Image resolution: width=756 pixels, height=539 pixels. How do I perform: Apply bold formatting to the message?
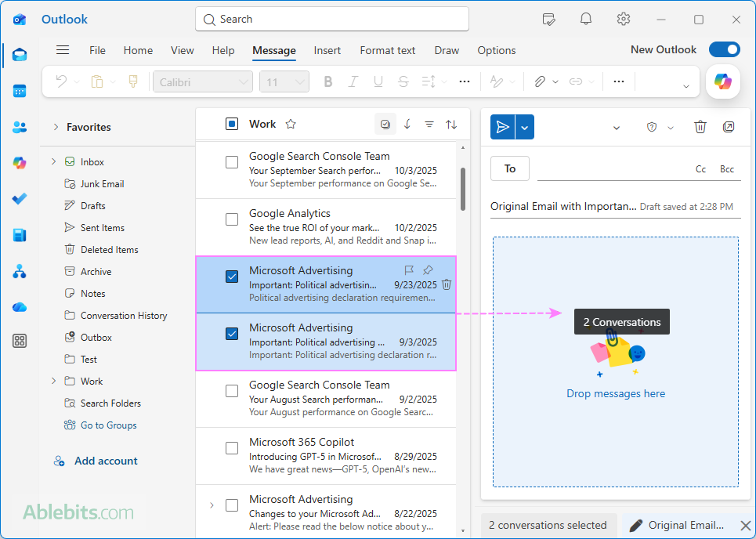coord(327,81)
